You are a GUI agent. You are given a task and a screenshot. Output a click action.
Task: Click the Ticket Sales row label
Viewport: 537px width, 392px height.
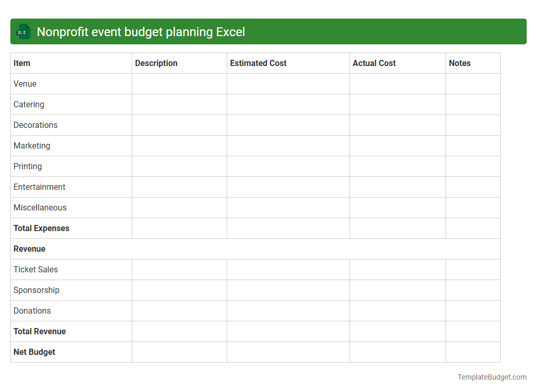36,269
